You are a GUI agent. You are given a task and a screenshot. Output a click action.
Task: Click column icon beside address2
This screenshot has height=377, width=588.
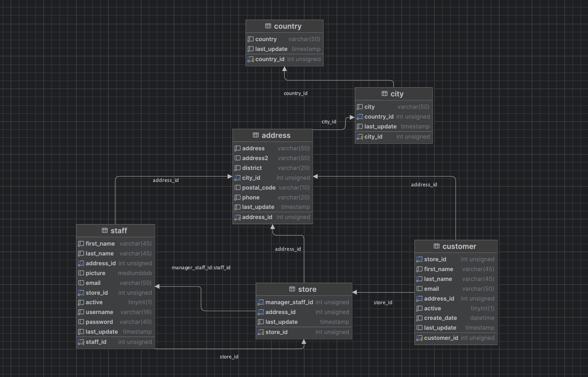pyautogui.click(x=238, y=158)
